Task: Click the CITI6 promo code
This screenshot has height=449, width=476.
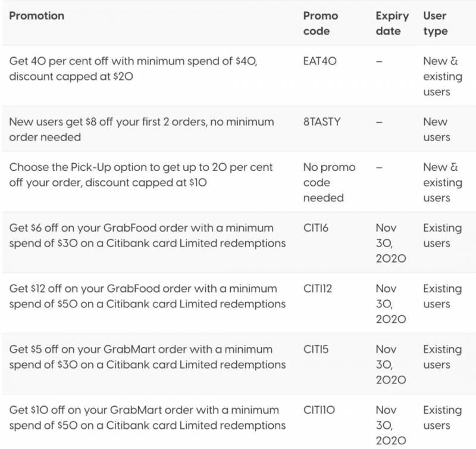Action: tap(317, 227)
